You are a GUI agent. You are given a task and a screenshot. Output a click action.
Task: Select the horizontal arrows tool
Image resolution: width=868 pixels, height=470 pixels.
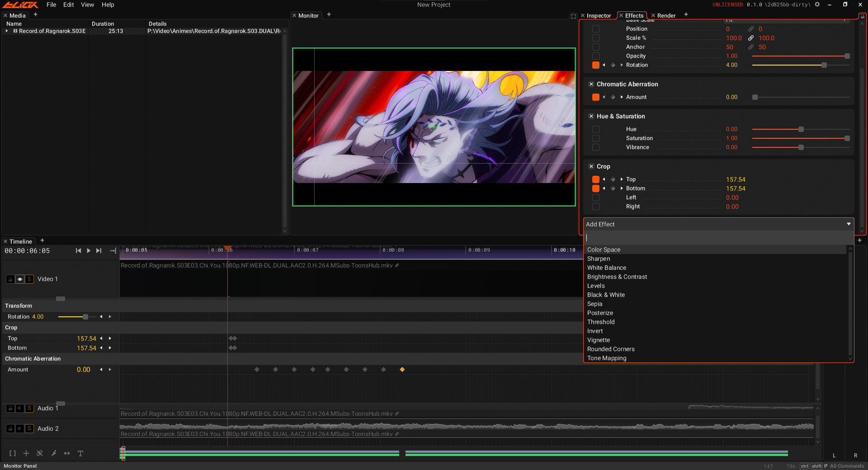[x=67, y=453]
